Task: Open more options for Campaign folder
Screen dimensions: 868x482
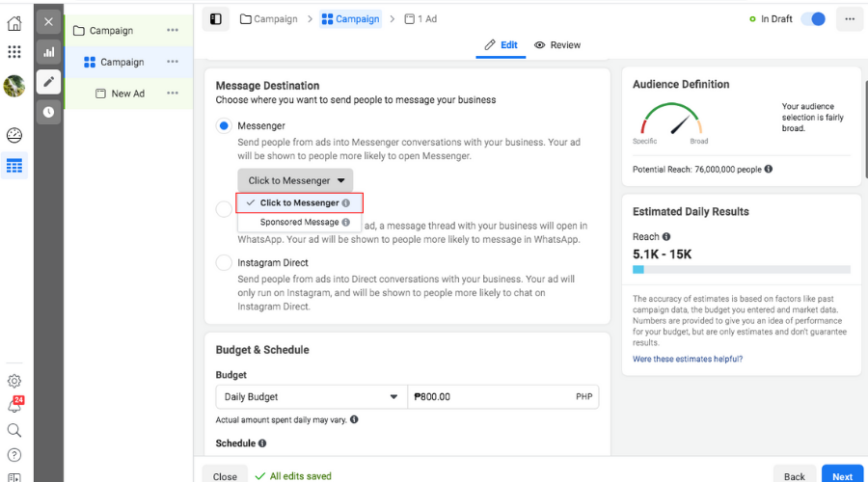Action: click(x=173, y=31)
